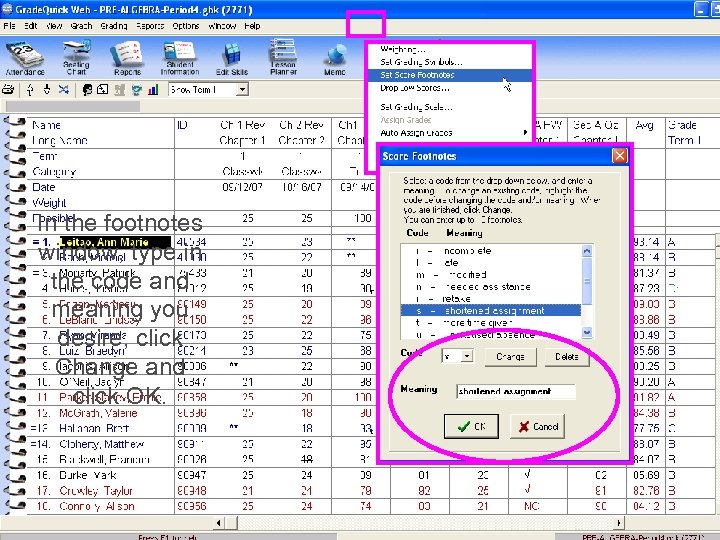Select the 'more time given' footnote row
The width and height of the screenshot is (720, 540).
point(491,322)
